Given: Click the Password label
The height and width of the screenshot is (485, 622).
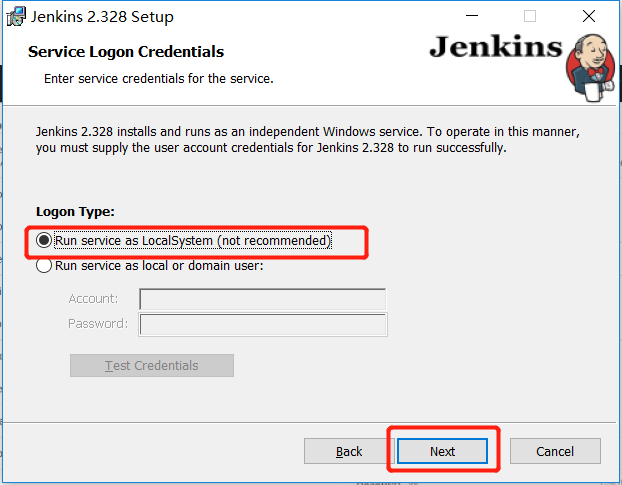Looking at the screenshot, I should point(98,324).
